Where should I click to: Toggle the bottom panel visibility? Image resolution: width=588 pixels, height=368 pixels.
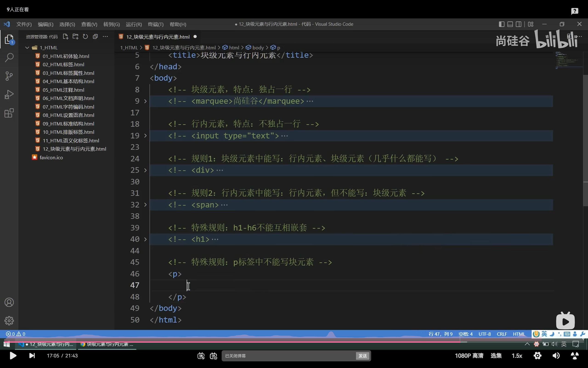click(510, 24)
